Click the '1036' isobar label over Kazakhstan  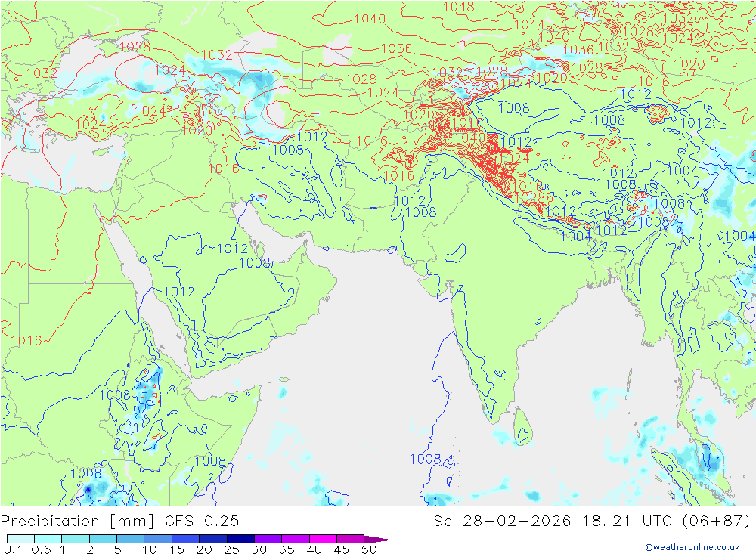pos(396,48)
